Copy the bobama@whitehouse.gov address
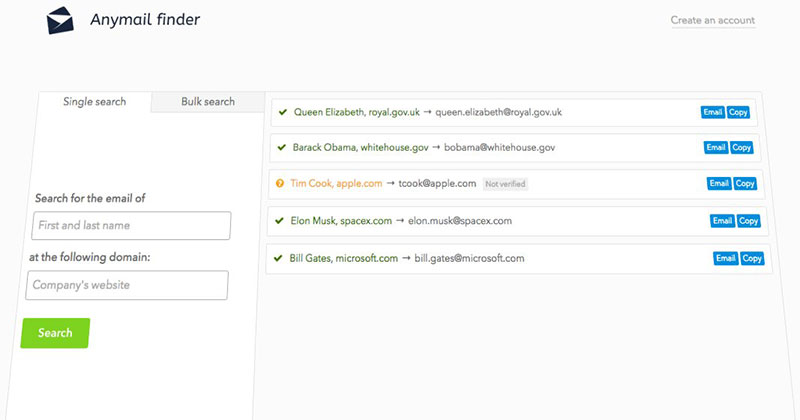 point(741,147)
